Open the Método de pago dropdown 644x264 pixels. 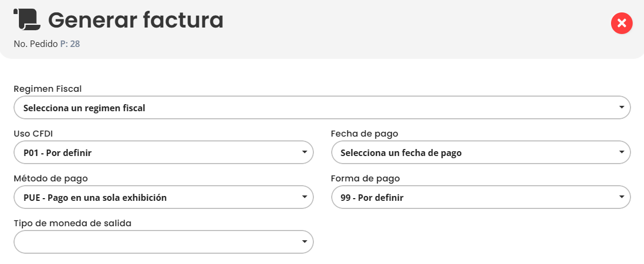163,197
